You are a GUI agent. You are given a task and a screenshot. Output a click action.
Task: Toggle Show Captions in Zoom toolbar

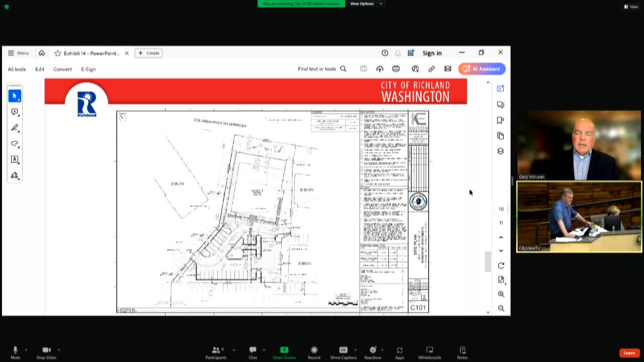(x=343, y=352)
